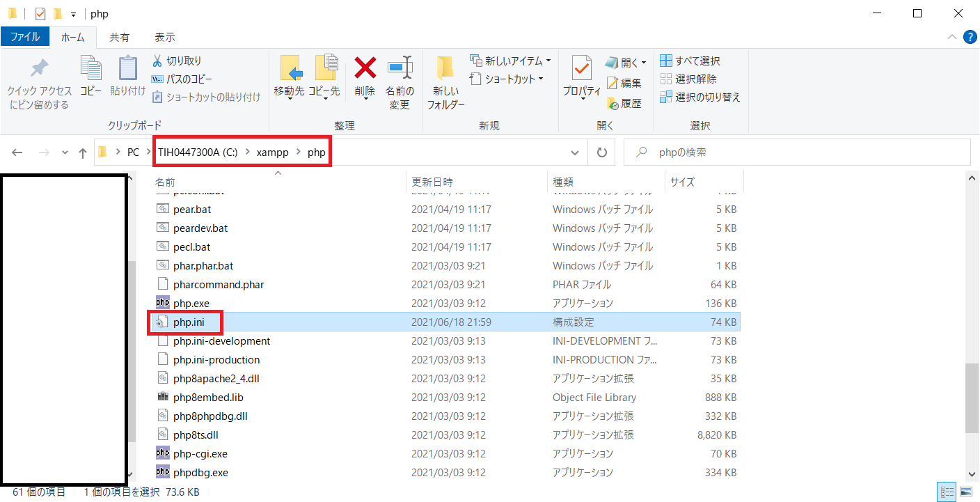Click the Refresh button beside address bar

(602, 152)
